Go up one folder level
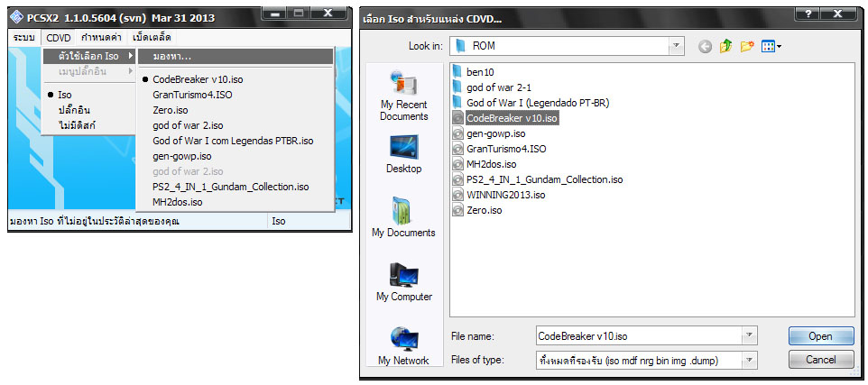 [x=725, y=47]
